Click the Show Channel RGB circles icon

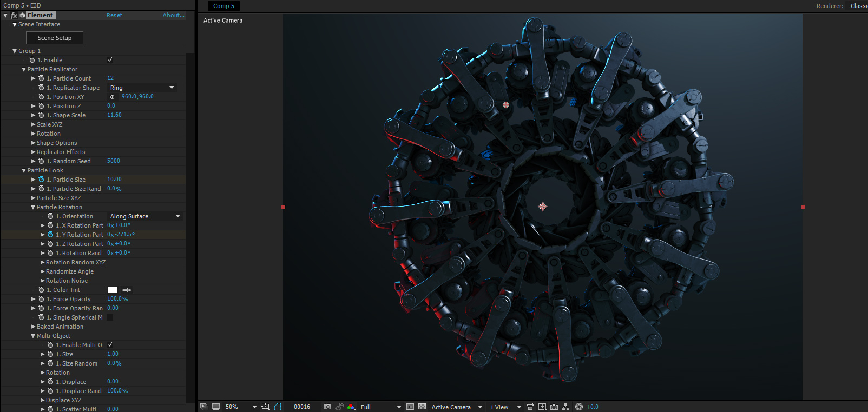[x=351, y=407]
